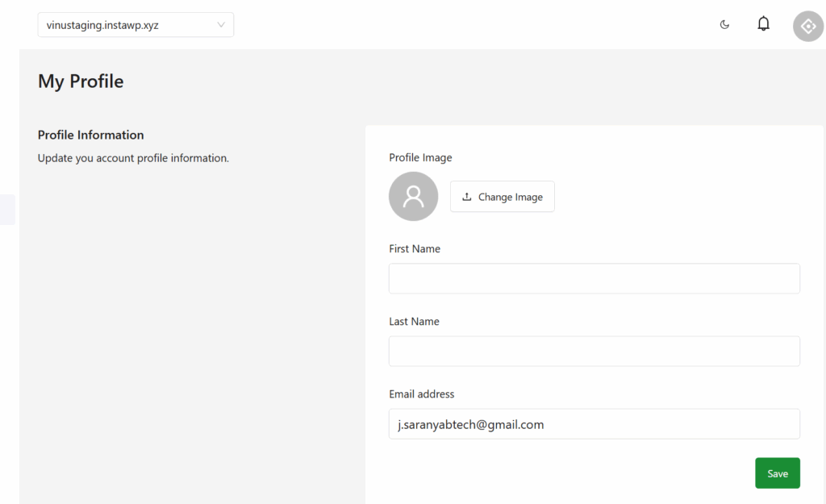Click the Last Name label
This screenshot has width=826, height=504.
[414, 322]
